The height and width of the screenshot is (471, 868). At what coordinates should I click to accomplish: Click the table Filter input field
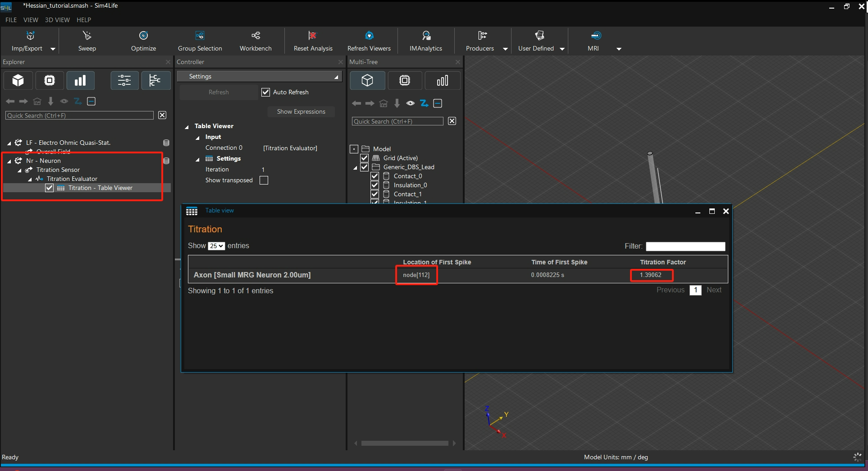pyautogui.click(x=685, y=246)
